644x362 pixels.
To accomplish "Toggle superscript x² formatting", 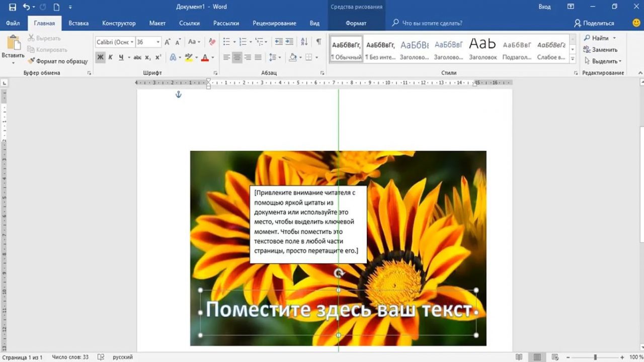I will click(x=158, y=57).
